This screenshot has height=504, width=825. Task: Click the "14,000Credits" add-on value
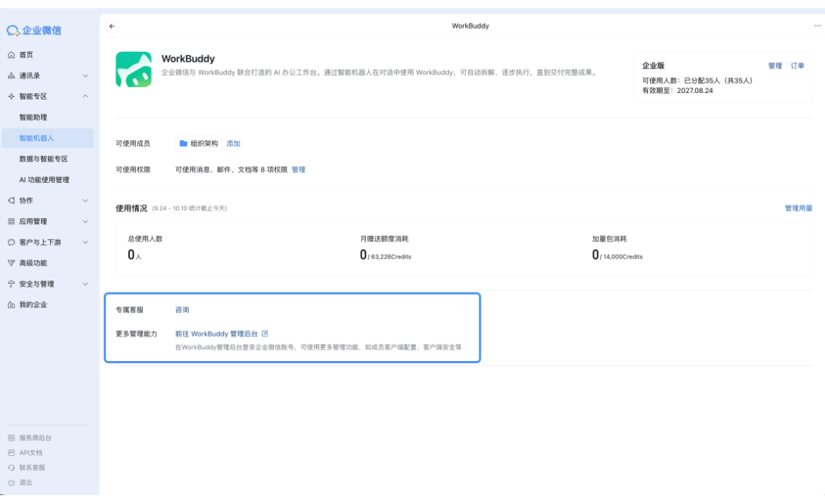[x=623, y=256]
